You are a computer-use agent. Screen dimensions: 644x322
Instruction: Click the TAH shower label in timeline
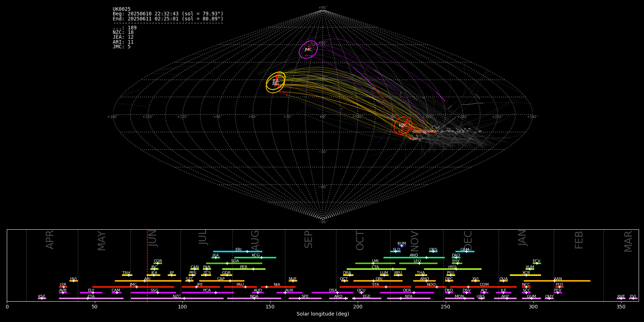pyautogui.click(x=126, y=273)
